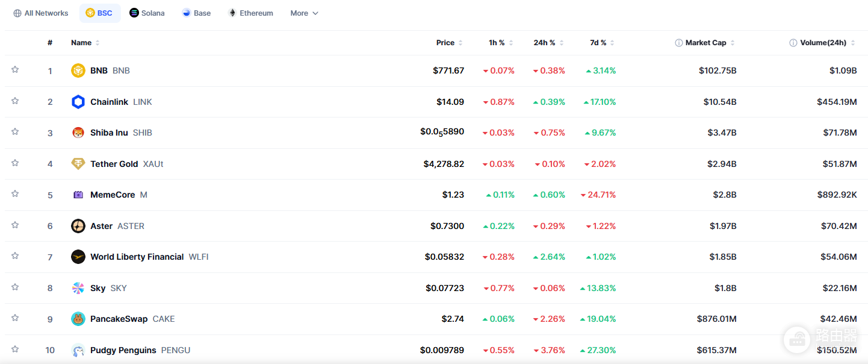The width and height of the screenshot is (868, 364).
Task: Click Tether Gold price $4,278.82
Action: pyautogui.click(x=444, y=164)
